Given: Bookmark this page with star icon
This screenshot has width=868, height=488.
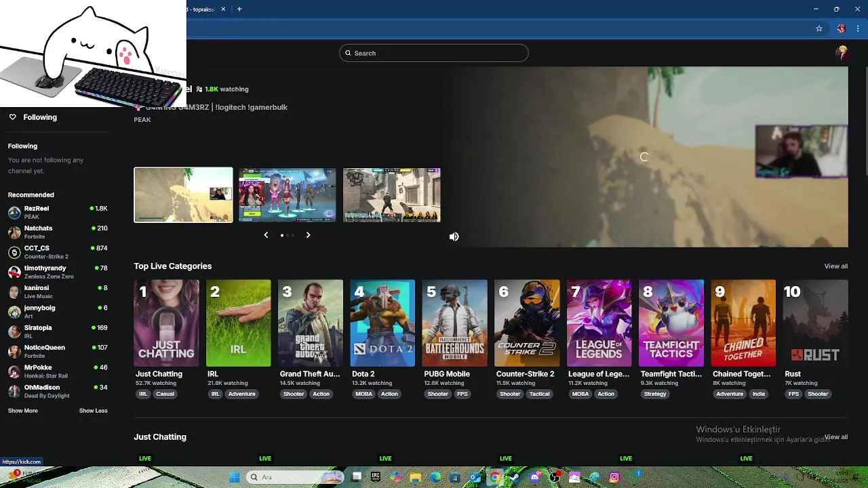Looking at the screenshot, I should [x=819, y=28].
